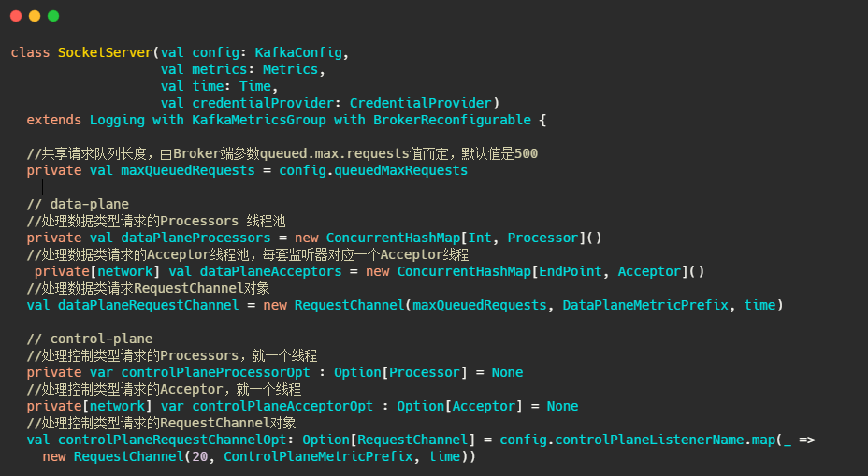Viewport: 868px width, 476px height.
Task: Click the green maximize window dot
Action: click(53, 16)
